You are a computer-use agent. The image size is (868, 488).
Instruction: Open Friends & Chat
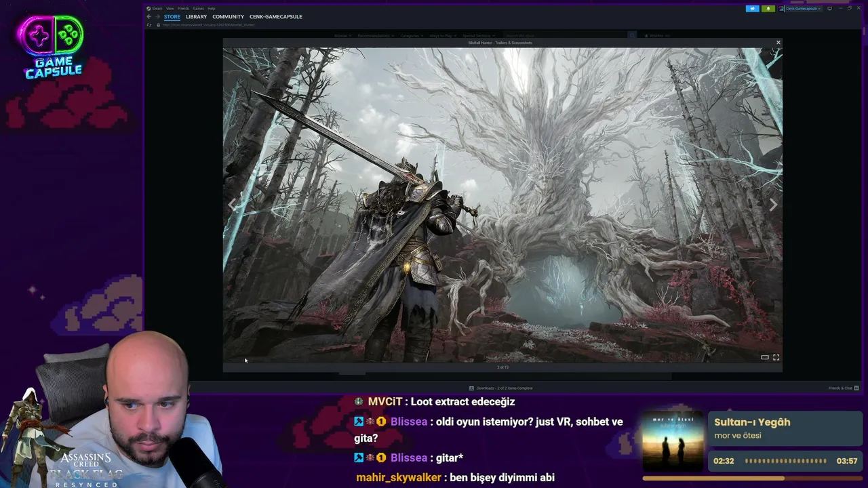click(x=844, y=388)
